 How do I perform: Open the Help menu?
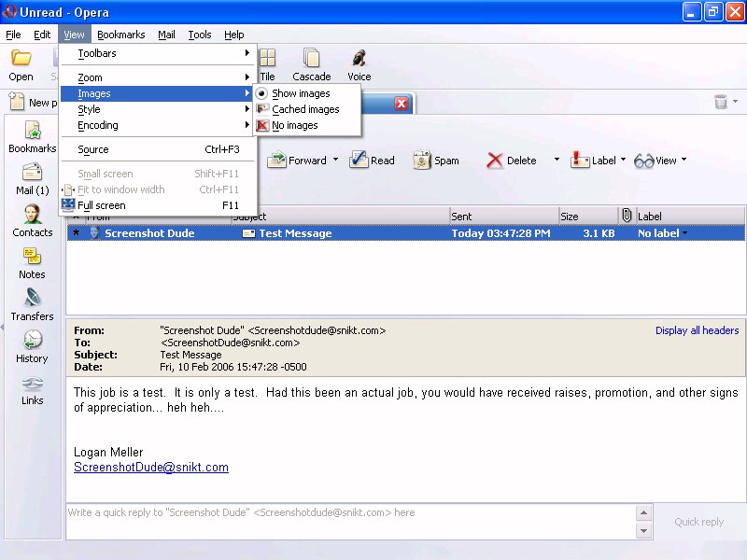click(234, 35)
